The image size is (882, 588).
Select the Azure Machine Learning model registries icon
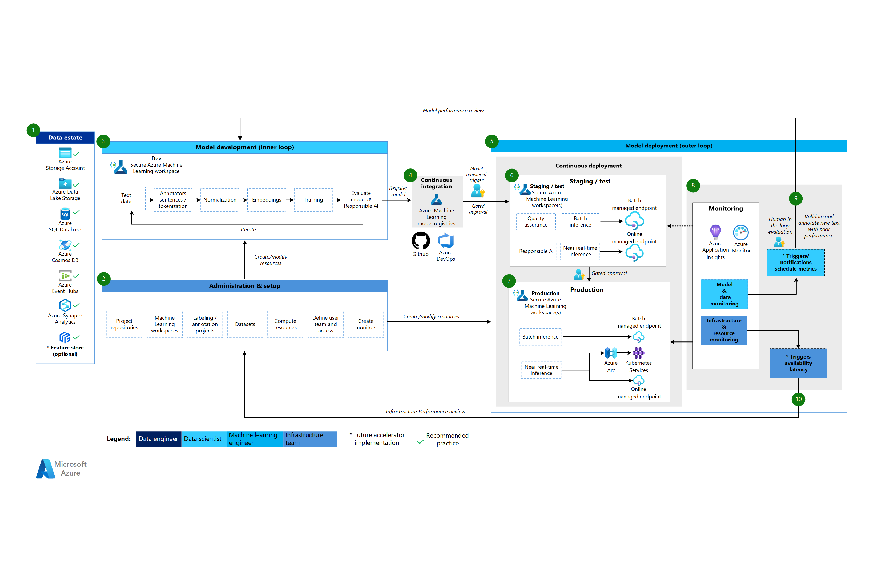pyautogui.click(x=436, y=199)
